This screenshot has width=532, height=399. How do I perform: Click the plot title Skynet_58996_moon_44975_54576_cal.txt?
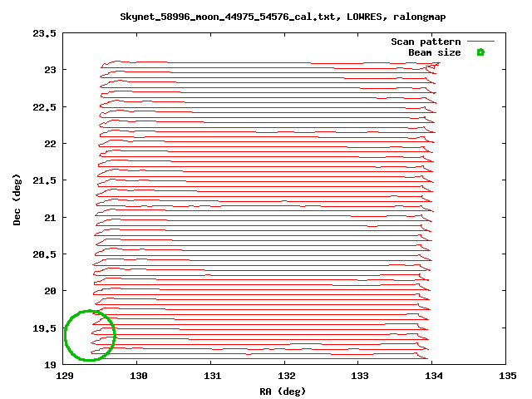pos(230,17)
